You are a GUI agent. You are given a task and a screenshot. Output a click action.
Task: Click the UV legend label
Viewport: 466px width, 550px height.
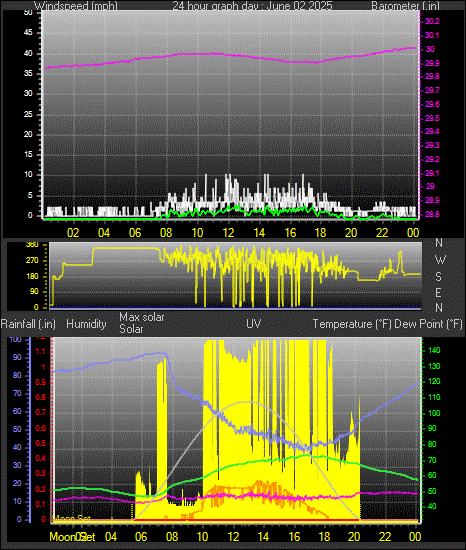254,323
